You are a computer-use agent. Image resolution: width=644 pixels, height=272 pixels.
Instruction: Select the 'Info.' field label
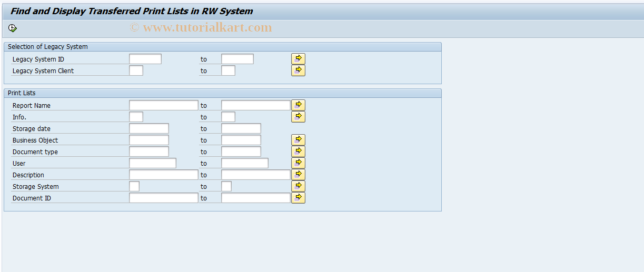(x=19, y=117)
